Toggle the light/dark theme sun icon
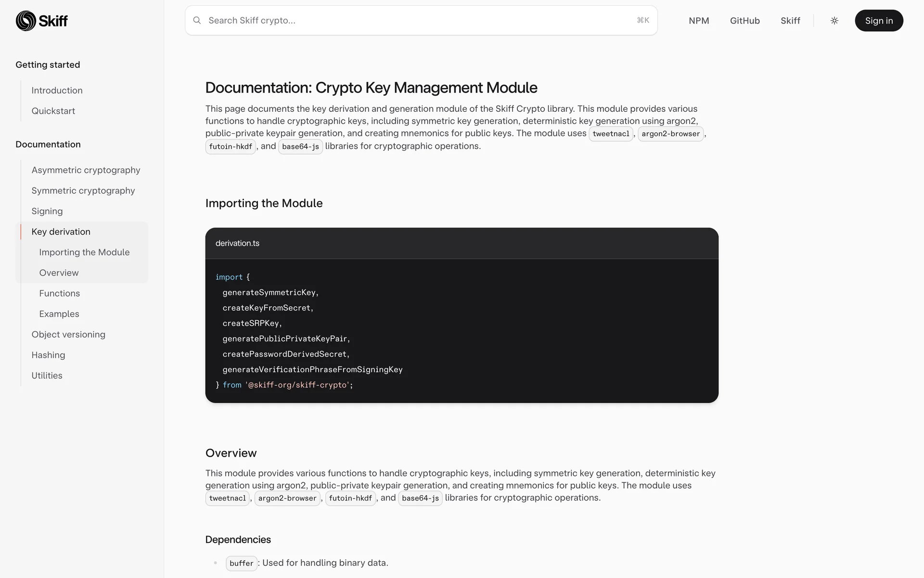 (834, 21)
